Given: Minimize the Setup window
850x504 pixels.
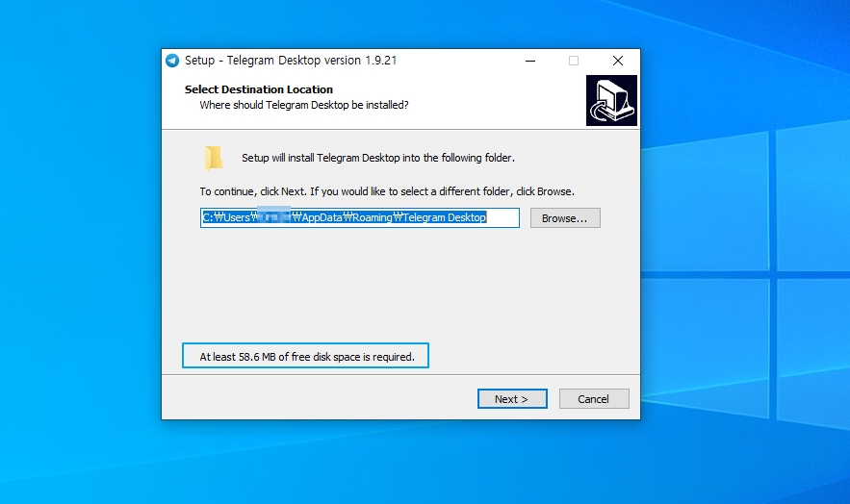Looking at the screenshot, I should click(530, 61).
